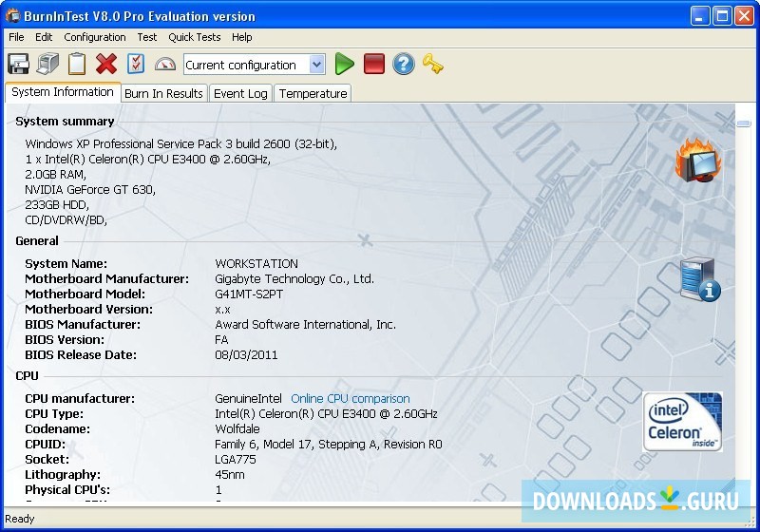Click the Intel Celeron inside badge
760x532 pixels.
coord(682,422)
